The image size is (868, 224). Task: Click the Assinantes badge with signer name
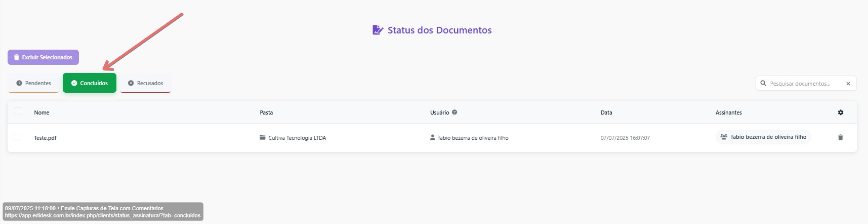pos(763,137)
